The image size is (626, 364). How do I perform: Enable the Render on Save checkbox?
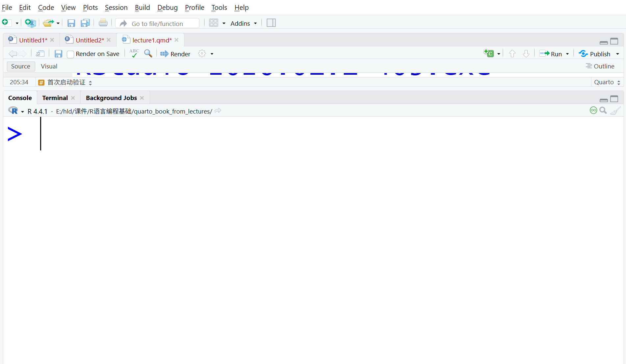(x=70, y=54)
